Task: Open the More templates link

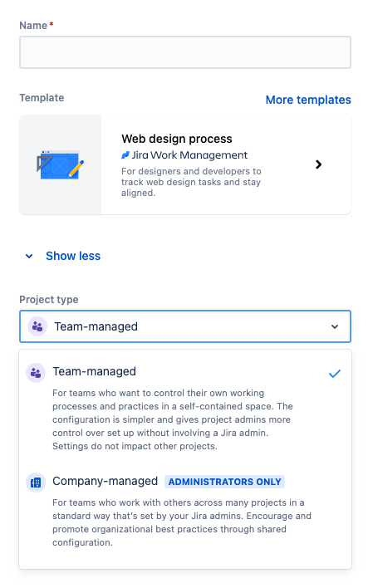Action: (308, 100)
